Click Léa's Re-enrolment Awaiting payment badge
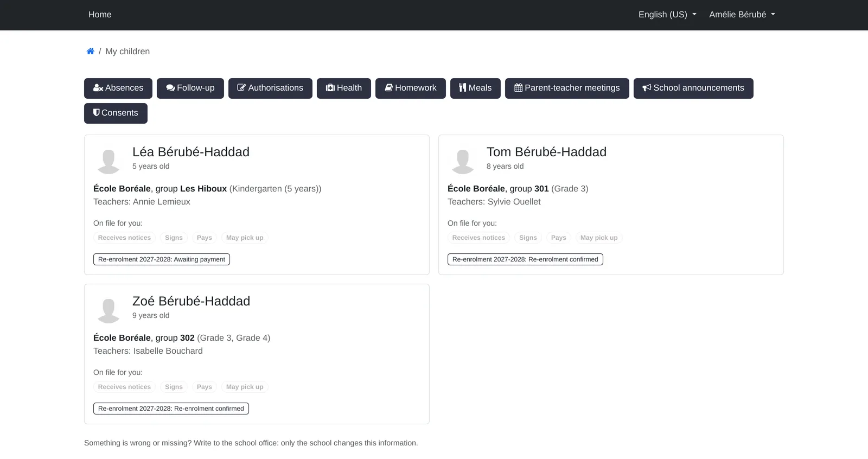This screenshot has width=868, height=459. [162, 259]
